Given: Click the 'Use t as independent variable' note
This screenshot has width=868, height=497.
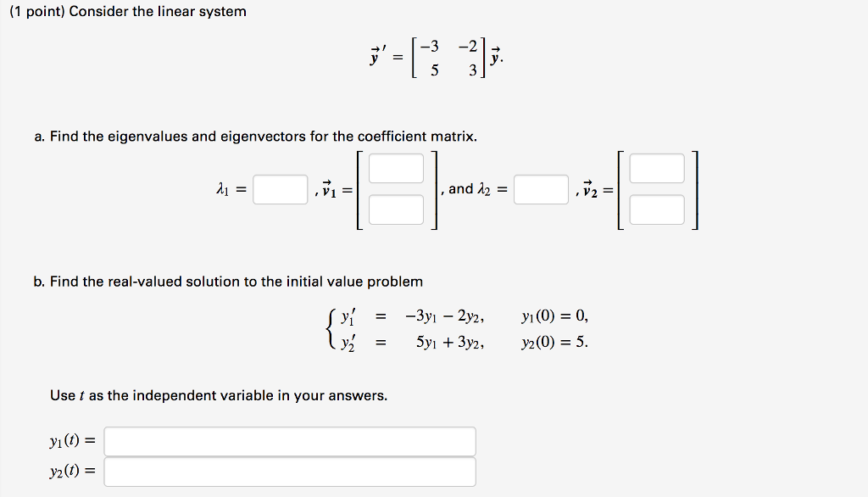Looking at the screenshot, I should pos(219,395).
